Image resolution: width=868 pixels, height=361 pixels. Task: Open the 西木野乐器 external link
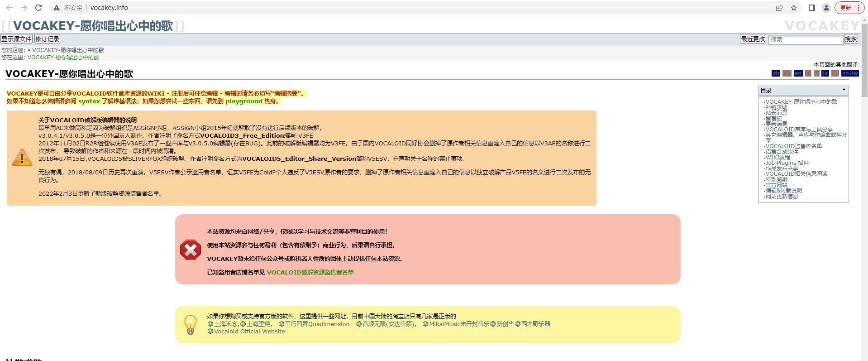(x=533, y=324)
